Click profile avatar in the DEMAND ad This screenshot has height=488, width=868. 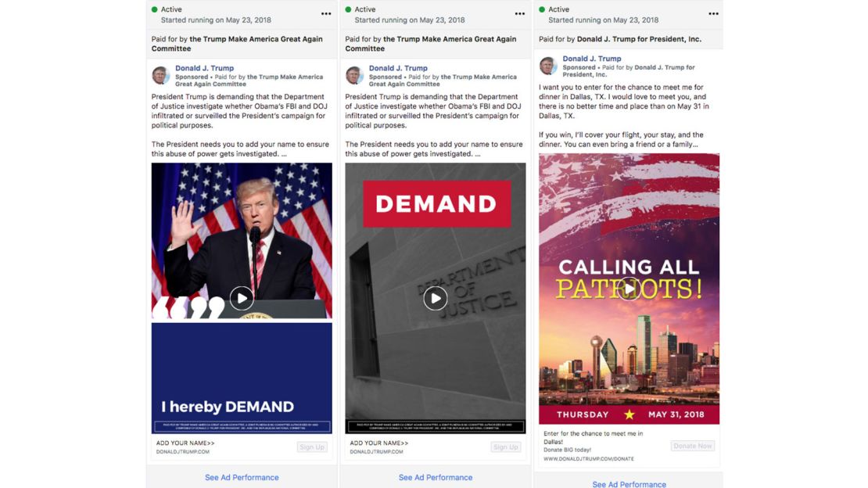coord(354,75)
